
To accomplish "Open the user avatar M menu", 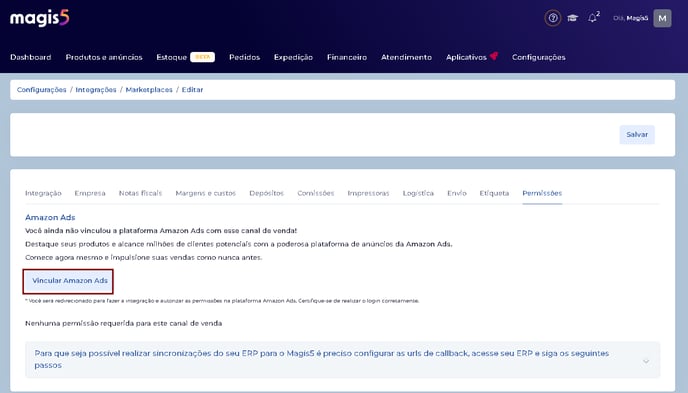I will click(x=662, y=18).
